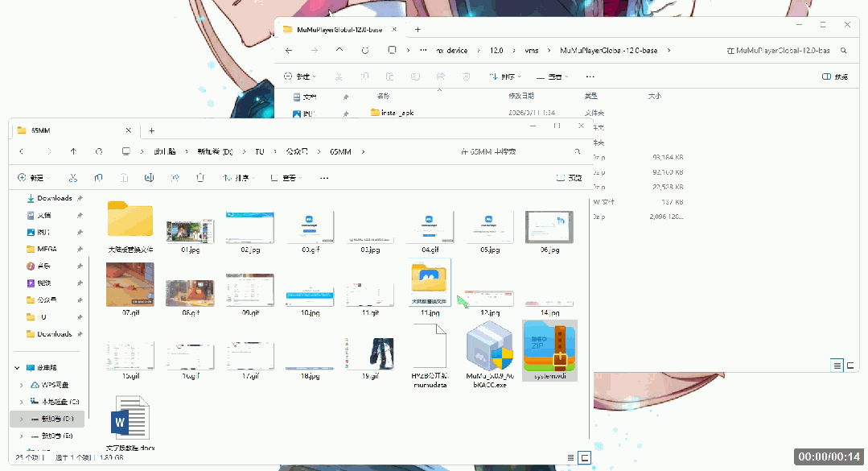Add new tab in MuMuPlayerGlobal window

[x=418, y=29]
